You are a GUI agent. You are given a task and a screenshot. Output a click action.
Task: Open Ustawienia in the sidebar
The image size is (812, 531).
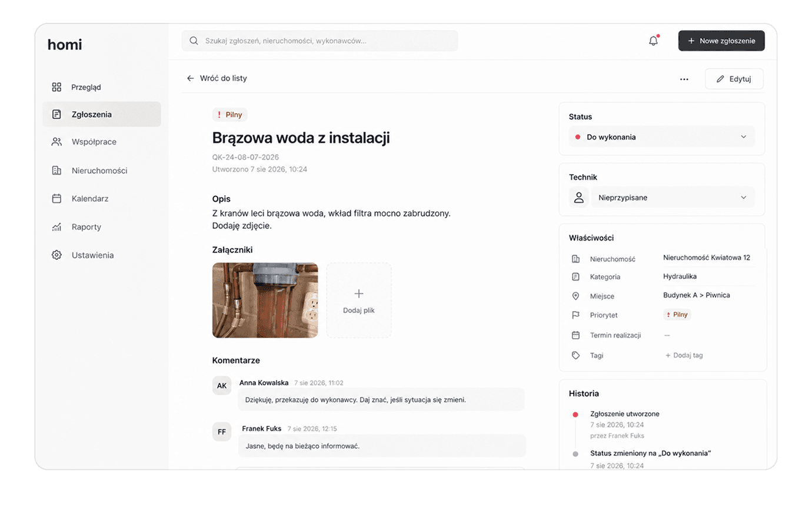tap(102, 255)
